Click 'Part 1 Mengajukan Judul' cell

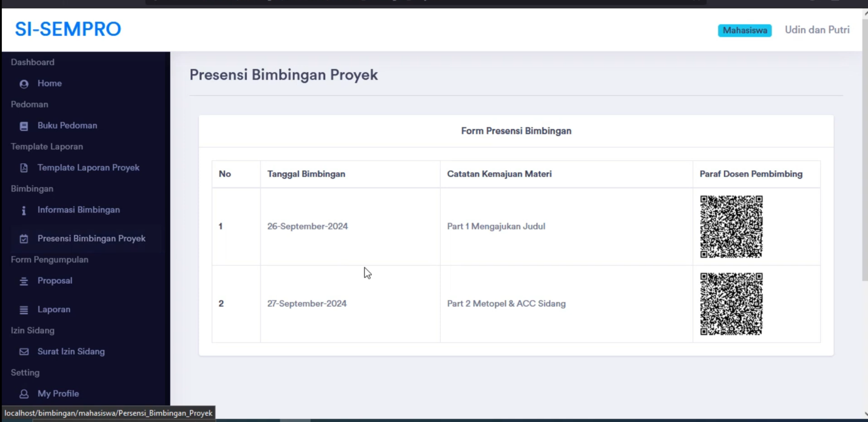(566, 227)
